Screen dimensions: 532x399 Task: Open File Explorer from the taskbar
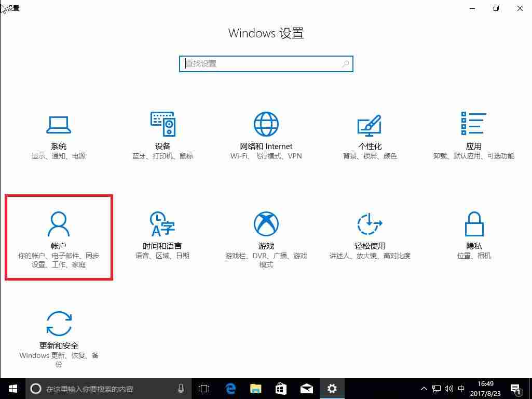tap(256, 389)
